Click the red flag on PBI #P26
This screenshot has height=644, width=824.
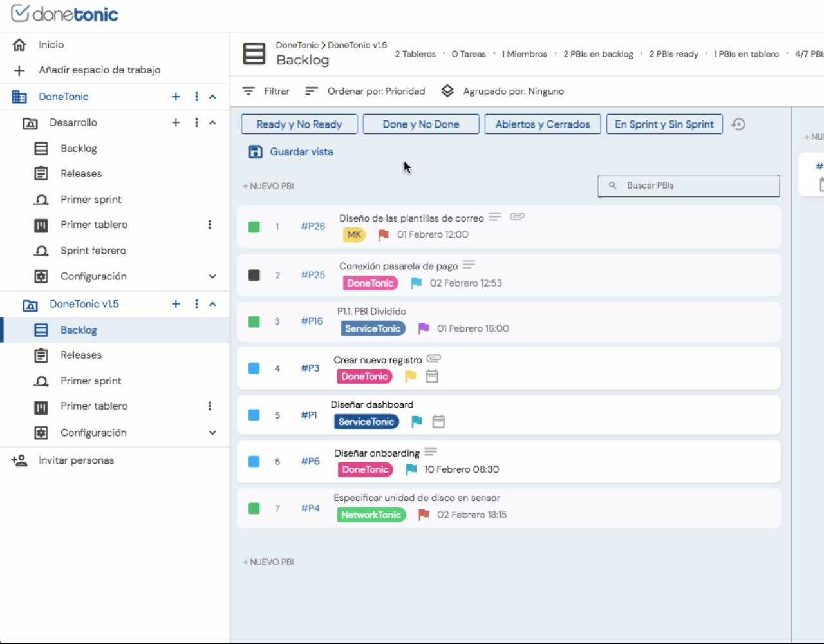384,235
